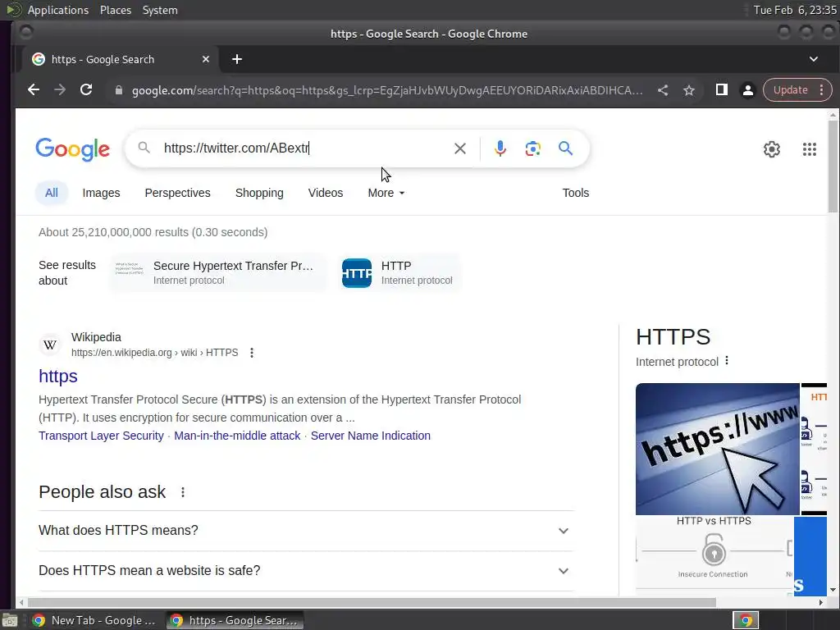Open the System menu

[x=160, y=10]
